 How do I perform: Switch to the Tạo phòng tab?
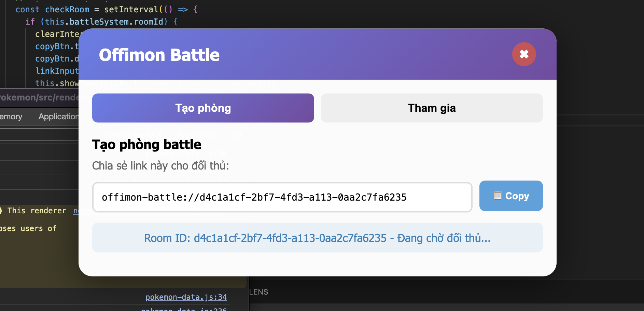[203, 108]
